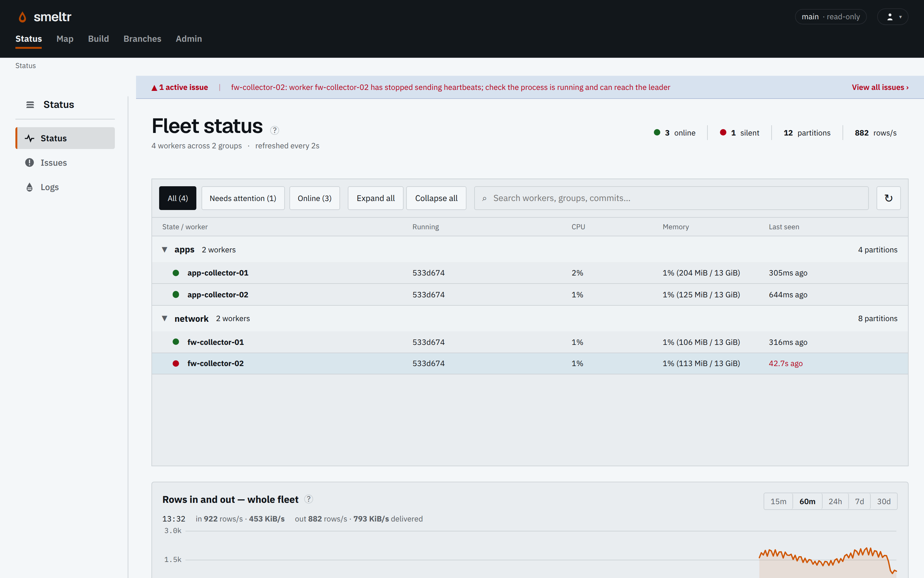
Task: Select the 60m chart range
Action: point(807,501)
